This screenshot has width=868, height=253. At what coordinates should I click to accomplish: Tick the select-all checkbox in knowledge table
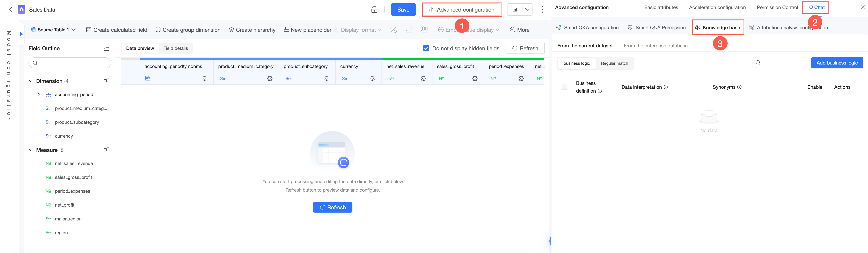(564, 87)
